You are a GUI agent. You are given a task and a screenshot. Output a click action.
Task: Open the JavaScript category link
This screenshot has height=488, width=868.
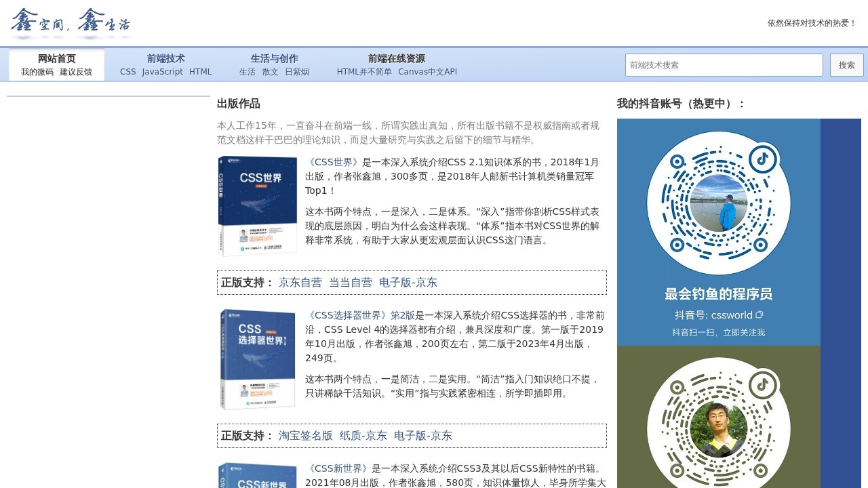tap(162, 72)
